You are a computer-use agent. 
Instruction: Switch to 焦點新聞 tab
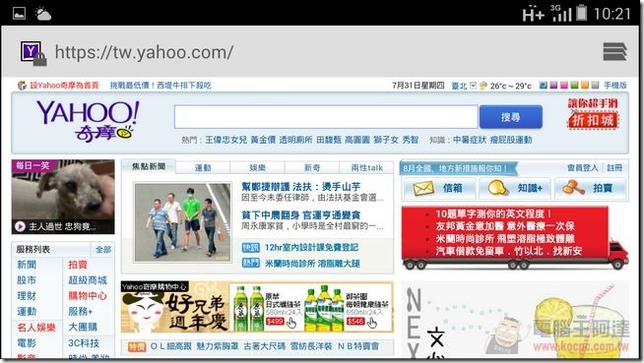[x=149, y=166]
